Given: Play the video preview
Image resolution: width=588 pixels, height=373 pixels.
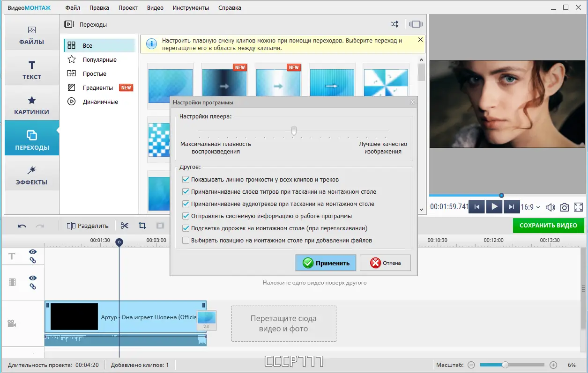Looking at the screenshot, I should (x=494, y=207).
